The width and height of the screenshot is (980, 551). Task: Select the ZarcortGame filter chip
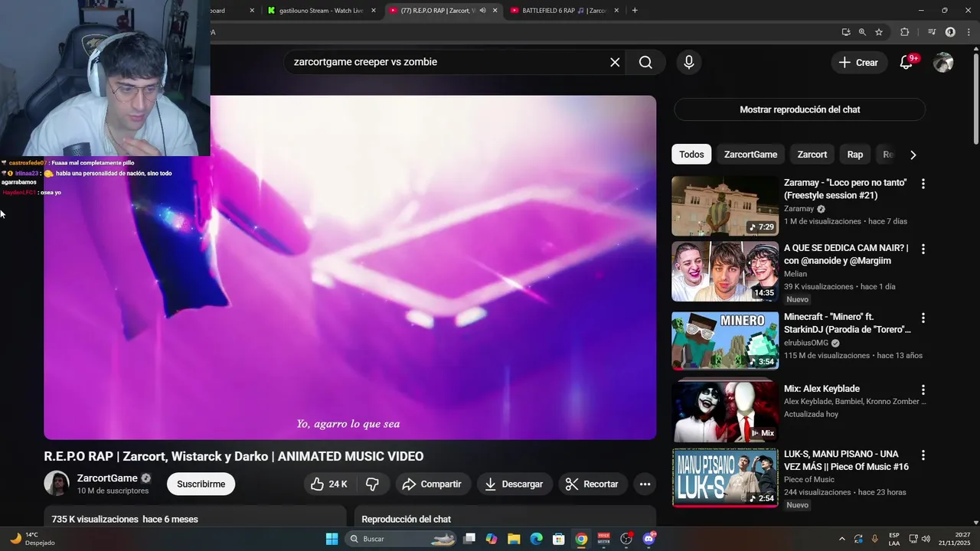coord(750,155)
